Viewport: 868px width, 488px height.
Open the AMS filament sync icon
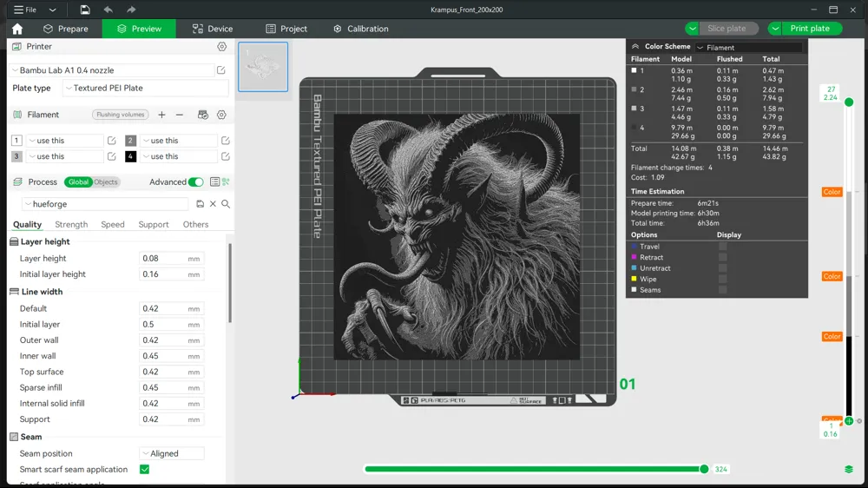pos(202,115)
